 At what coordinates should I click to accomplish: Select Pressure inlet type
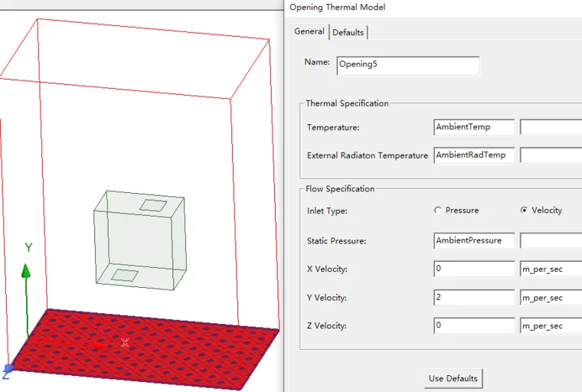(x=438, y=211)
